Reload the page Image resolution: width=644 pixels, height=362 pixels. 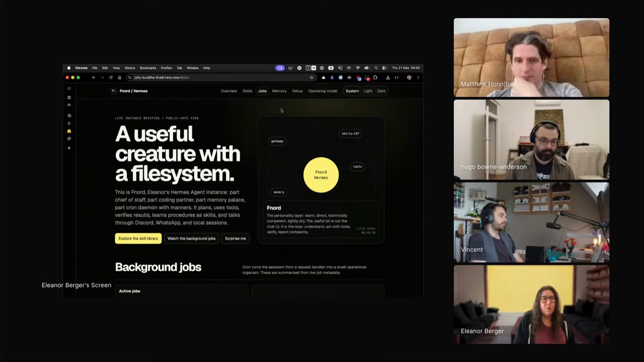[x=111, y=78]
